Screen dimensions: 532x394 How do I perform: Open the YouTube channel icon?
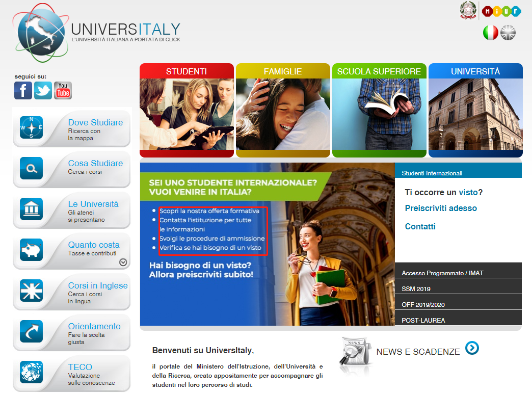point(63,90)
